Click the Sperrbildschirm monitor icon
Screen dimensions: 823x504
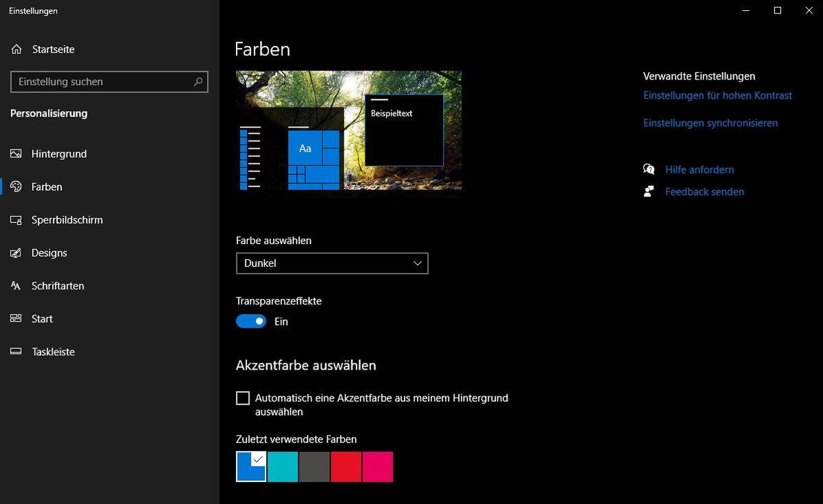coord(16,220)
